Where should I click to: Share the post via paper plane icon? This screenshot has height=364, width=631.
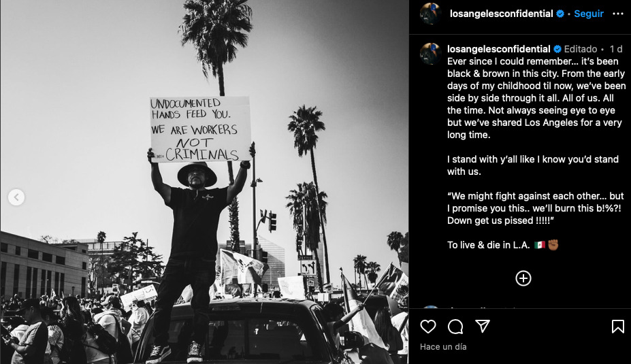tap(483, 326)
